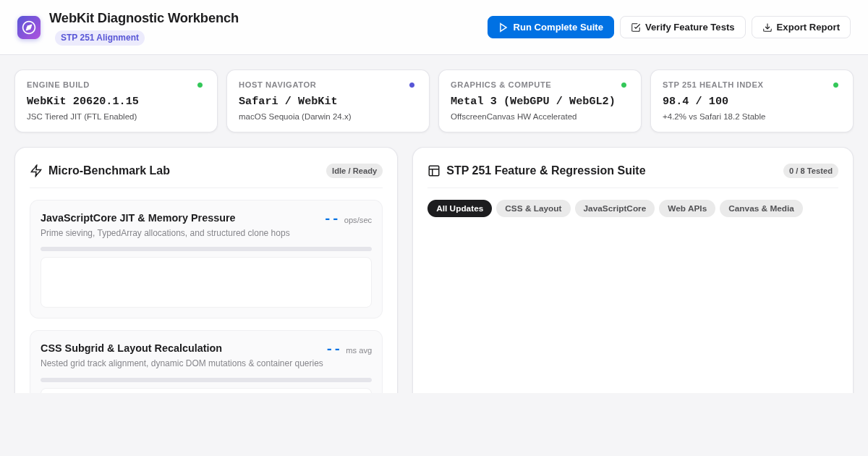Image resolution: width=868 pixels, height=456 pixels.
Task: Switch to the CSS & Layout filter
Action: click(533, 208)
